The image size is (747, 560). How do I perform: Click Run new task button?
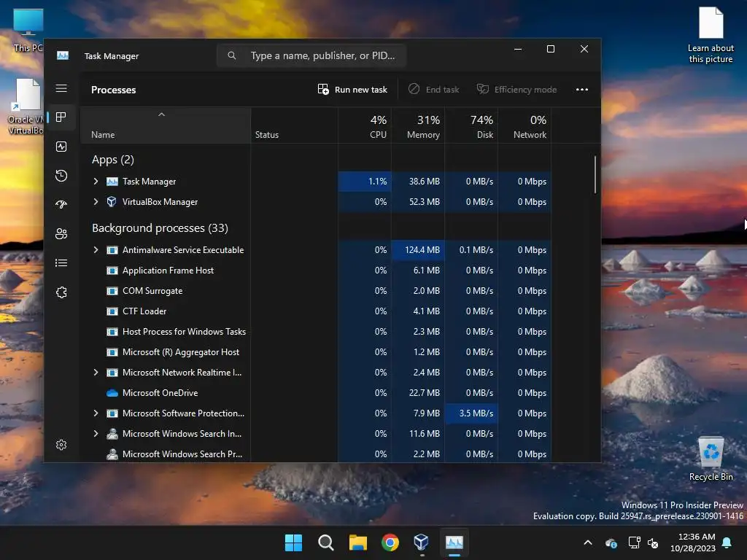(352, 90)
